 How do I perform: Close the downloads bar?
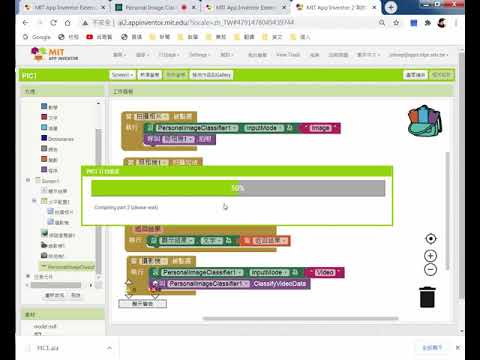click(458, 347)
